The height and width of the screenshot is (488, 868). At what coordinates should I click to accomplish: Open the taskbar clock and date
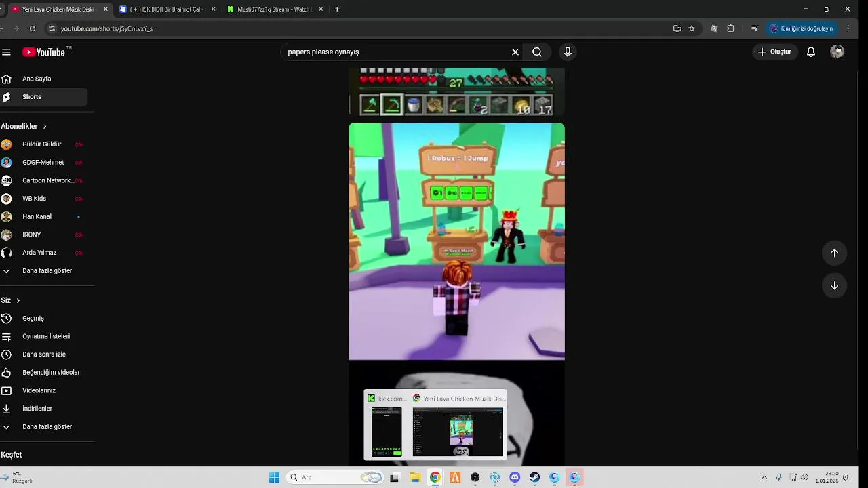pos(827,477)
